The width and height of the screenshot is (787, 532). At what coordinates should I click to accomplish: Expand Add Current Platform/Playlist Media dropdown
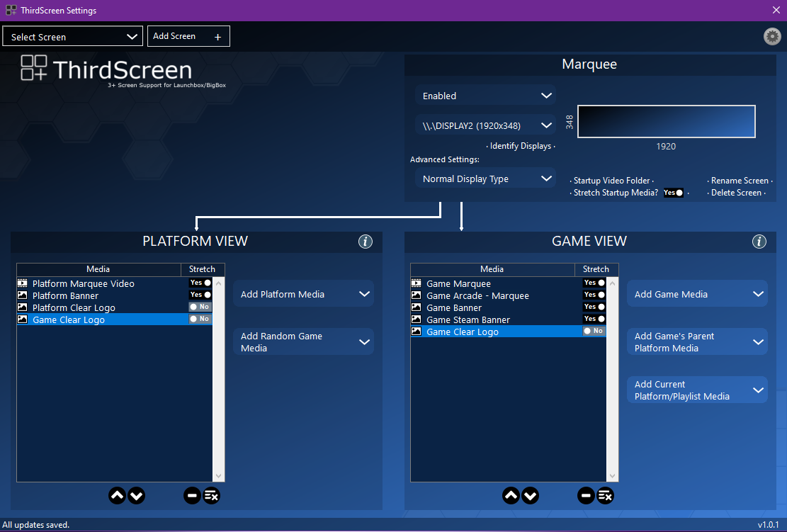point(697,390)
